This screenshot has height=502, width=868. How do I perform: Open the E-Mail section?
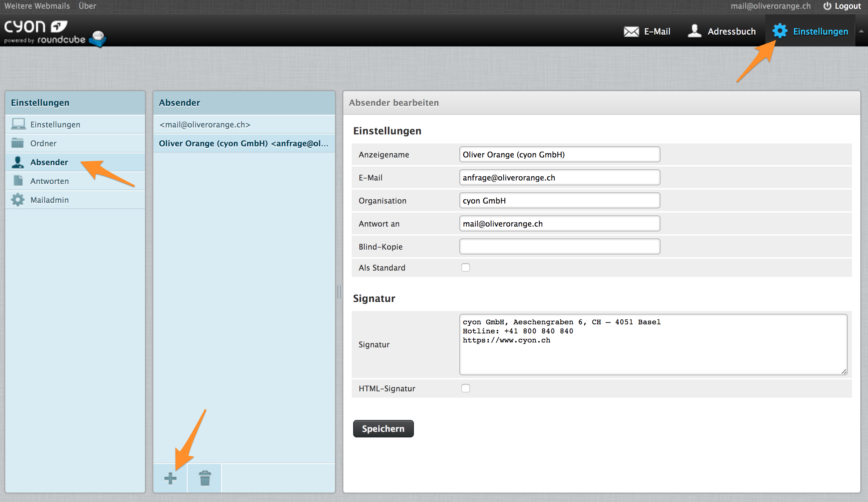coord(647,31)
